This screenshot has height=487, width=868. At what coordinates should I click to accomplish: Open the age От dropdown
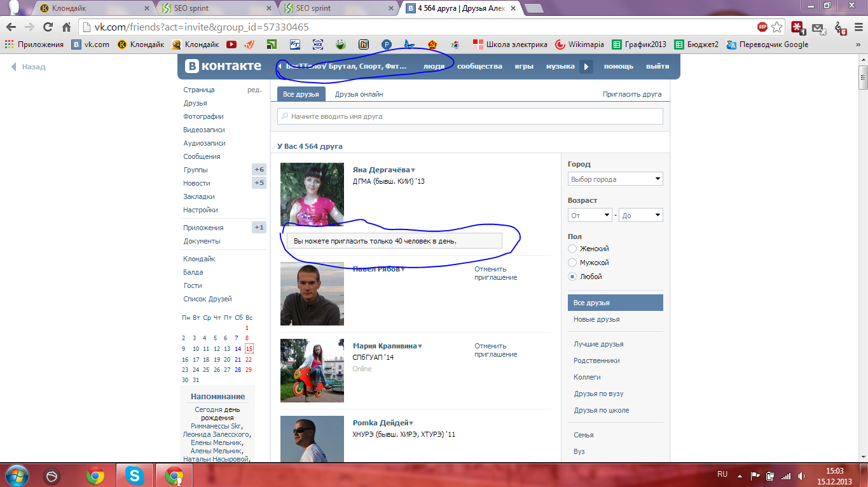pos(590,216)
